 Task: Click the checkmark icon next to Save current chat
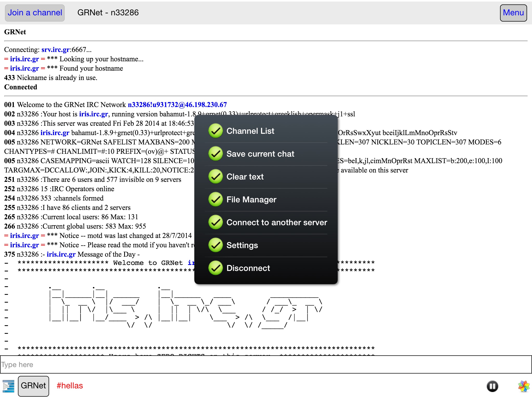(x=215, y=154)
